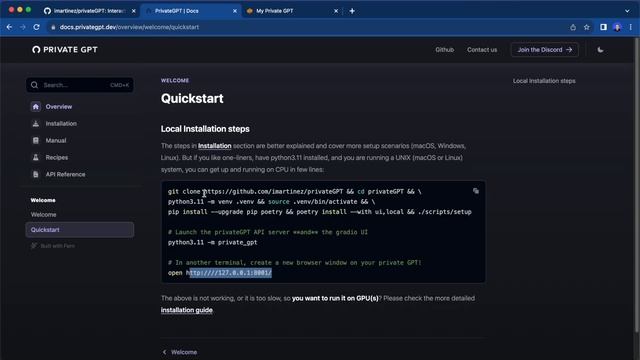The width and height of the screenshot is (640, 360).
Task: Open Overview in the sidebar
Action: [x=59, y=107]
